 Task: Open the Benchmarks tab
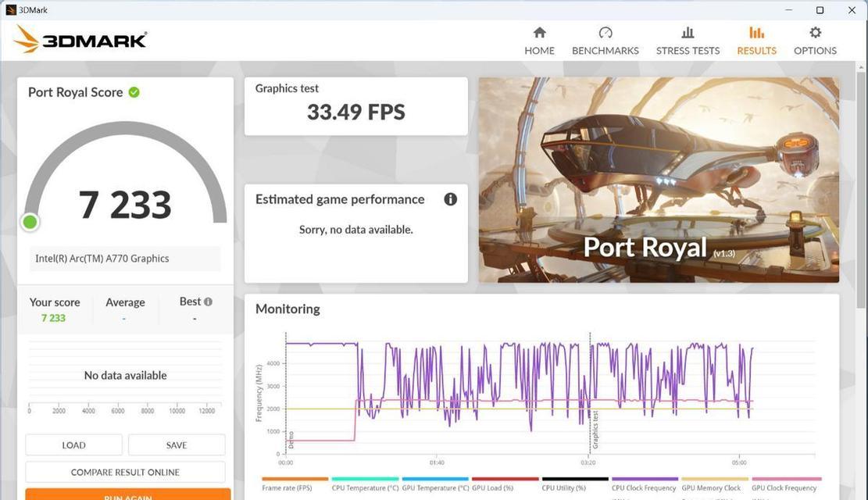coord(605,41)
